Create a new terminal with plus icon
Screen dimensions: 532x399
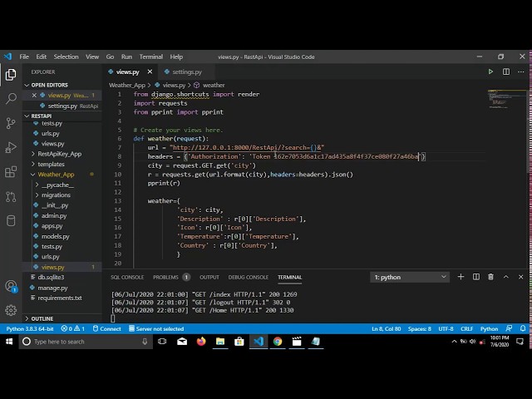pos(461,277)
